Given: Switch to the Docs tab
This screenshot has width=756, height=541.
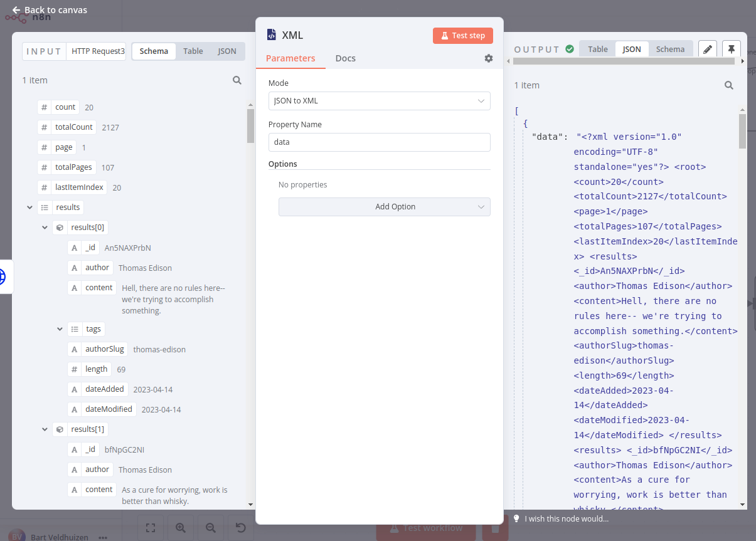Looking at the screenshot, I should [x=345, y=58].
